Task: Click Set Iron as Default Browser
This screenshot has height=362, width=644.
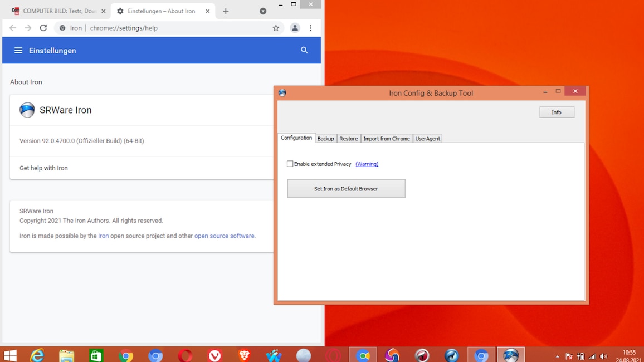Action: (346, 188)
